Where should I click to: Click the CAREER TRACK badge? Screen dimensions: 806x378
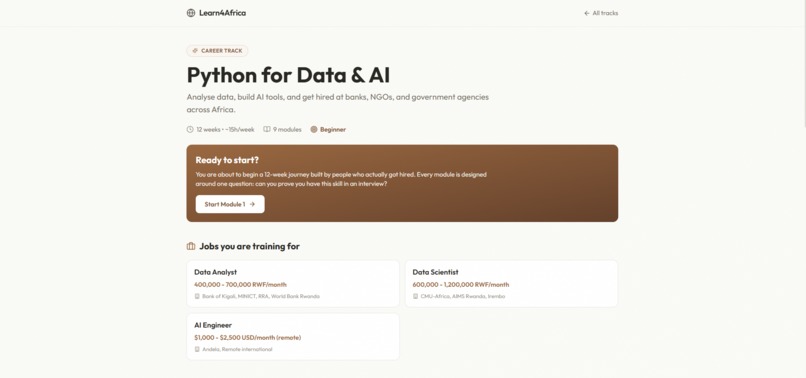[217, 51]
